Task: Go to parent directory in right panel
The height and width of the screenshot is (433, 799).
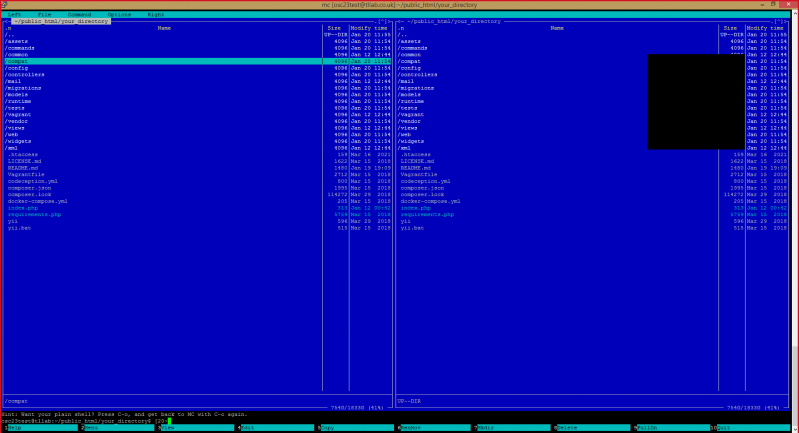Action: coord(402,34)
